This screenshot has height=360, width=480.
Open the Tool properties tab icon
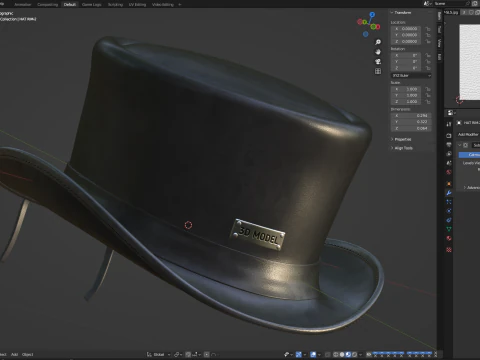tap(449, 124)
